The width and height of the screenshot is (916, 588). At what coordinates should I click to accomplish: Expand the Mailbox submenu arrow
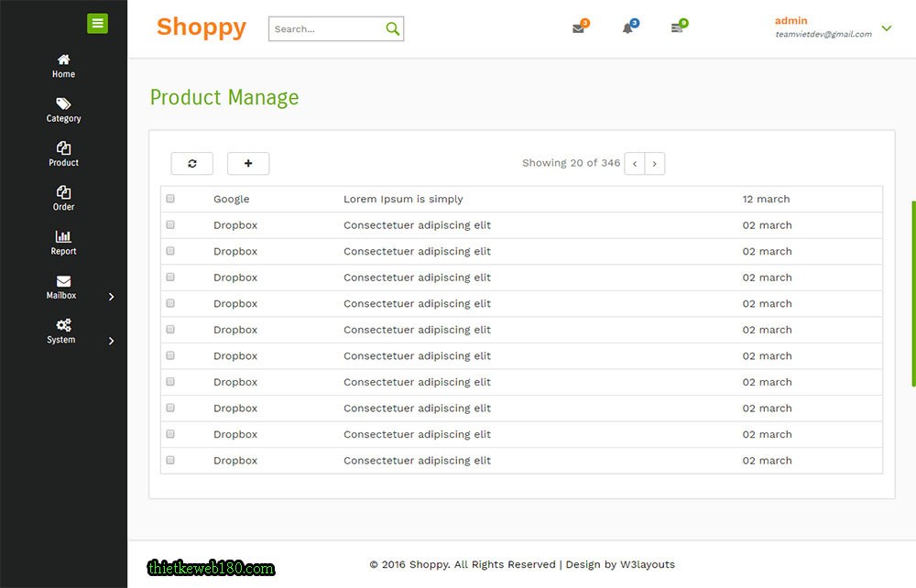(112, 297)
